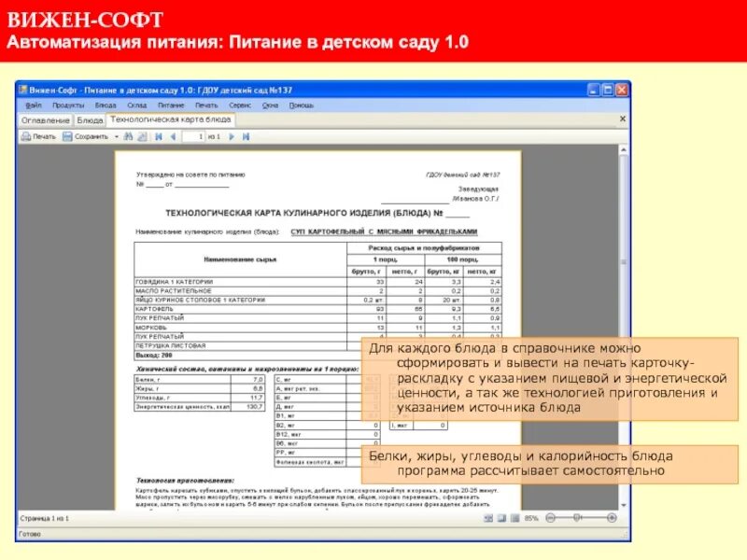Close the current tab with X

point(622,119)
